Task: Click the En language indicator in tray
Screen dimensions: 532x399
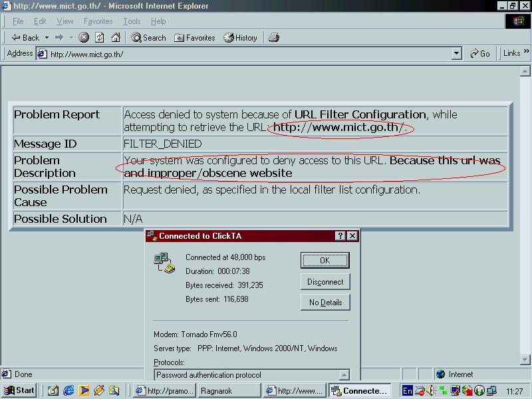Action: 407,391
